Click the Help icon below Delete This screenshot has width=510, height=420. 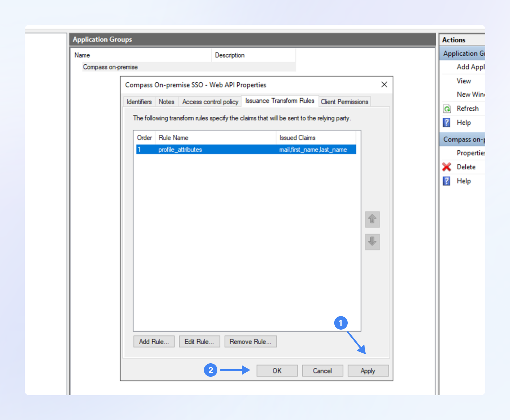447,181
